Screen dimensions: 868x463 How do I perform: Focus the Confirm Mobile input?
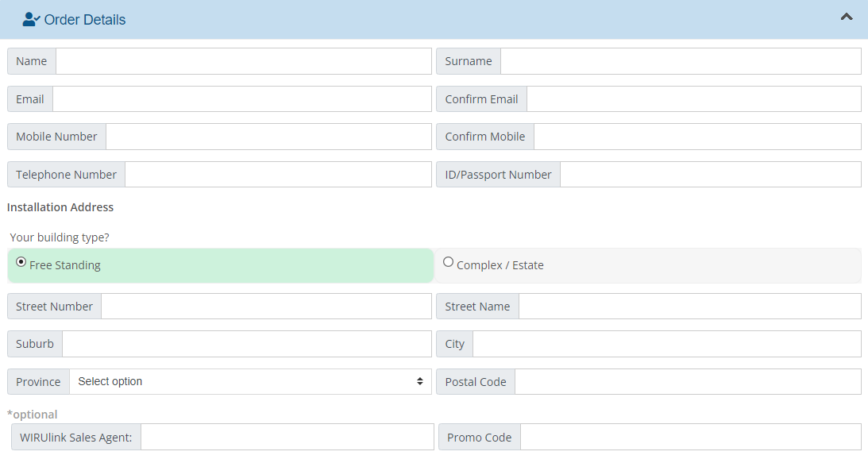696,137
